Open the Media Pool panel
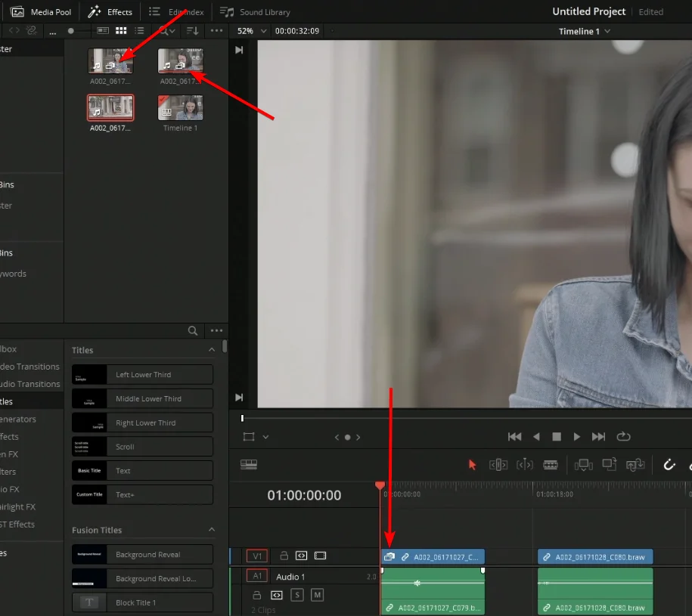Viewport: 692px width, 616px height. pos(41,12)
